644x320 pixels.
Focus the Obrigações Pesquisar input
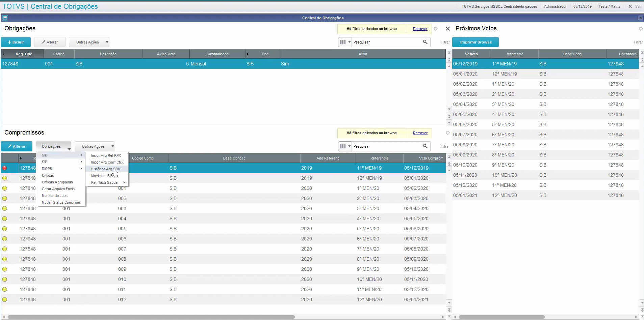pos(387,42)
